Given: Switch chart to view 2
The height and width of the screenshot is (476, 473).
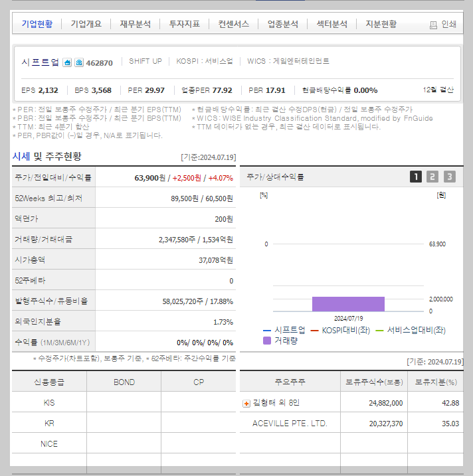Looking at the screenshot, I should [432, 177].
